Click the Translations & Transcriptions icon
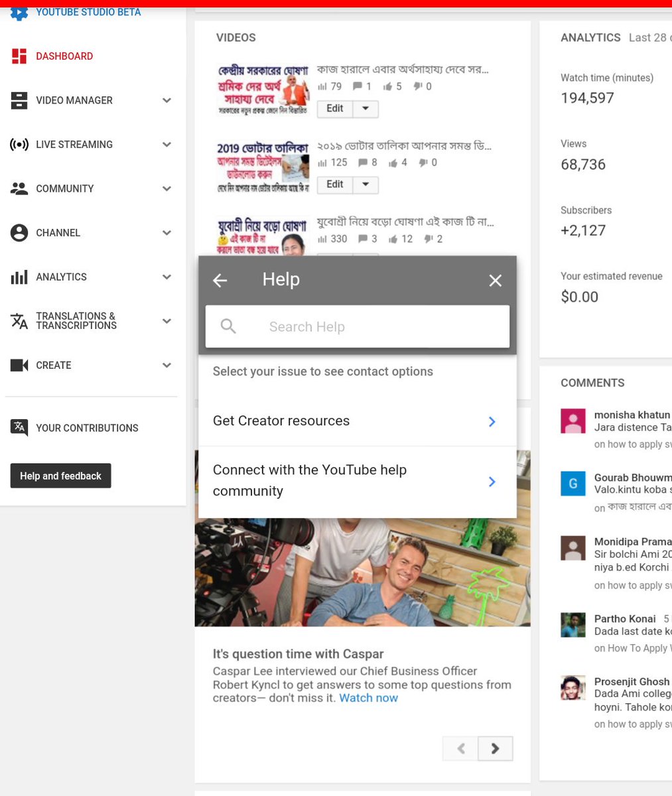The image size is (672, 796). click(x=19, y=321)
